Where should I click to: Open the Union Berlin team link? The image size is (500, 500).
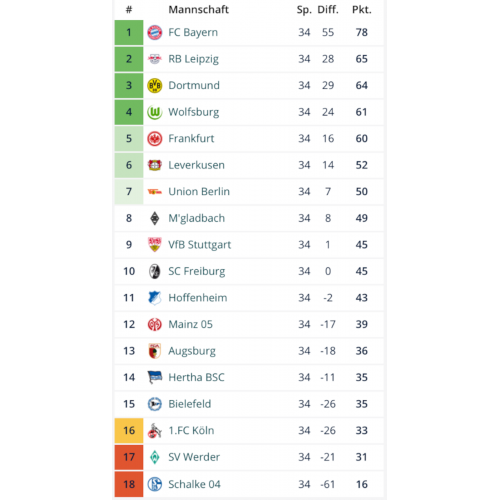(199, 192)
